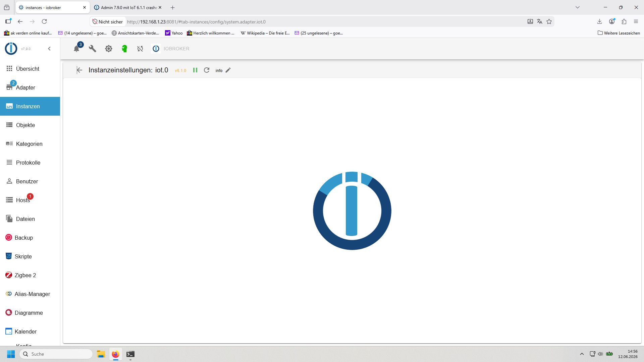The image size is (644, 362).
Task: Open the Yahoo bookmark
Action: pos(174,33)
